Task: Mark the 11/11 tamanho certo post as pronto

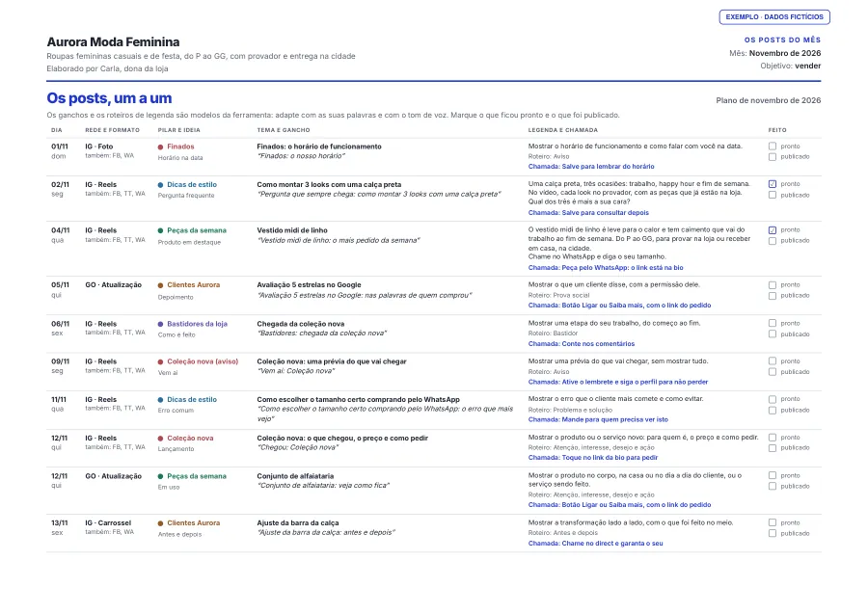Action: pyautogui.click(x=773, y=399)
